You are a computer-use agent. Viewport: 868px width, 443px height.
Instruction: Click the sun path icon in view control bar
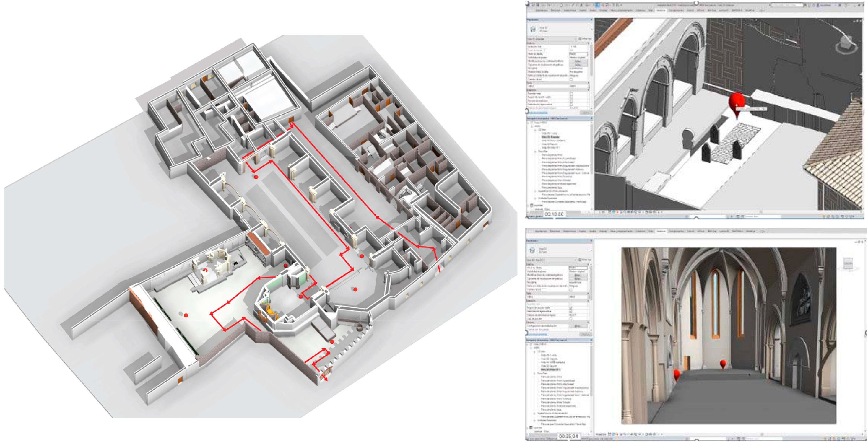[x=618, y=212]
